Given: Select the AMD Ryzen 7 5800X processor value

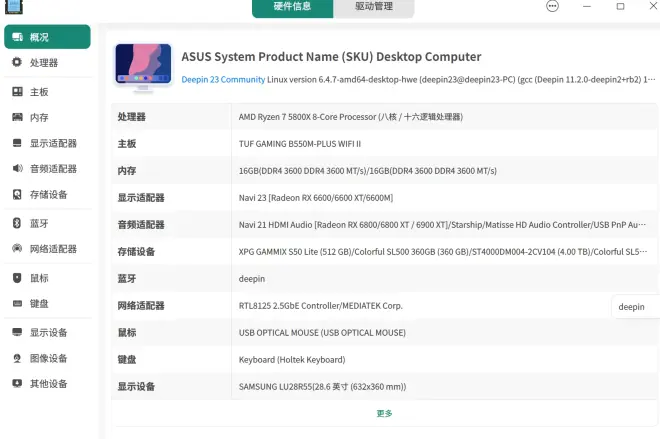Looking at the screenshot, I should [x=351, y=117].
